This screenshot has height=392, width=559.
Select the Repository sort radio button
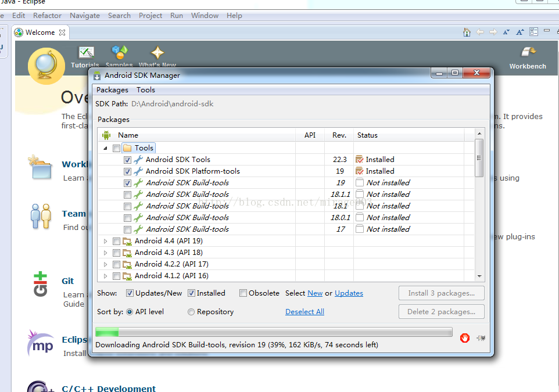coord(191,312)
